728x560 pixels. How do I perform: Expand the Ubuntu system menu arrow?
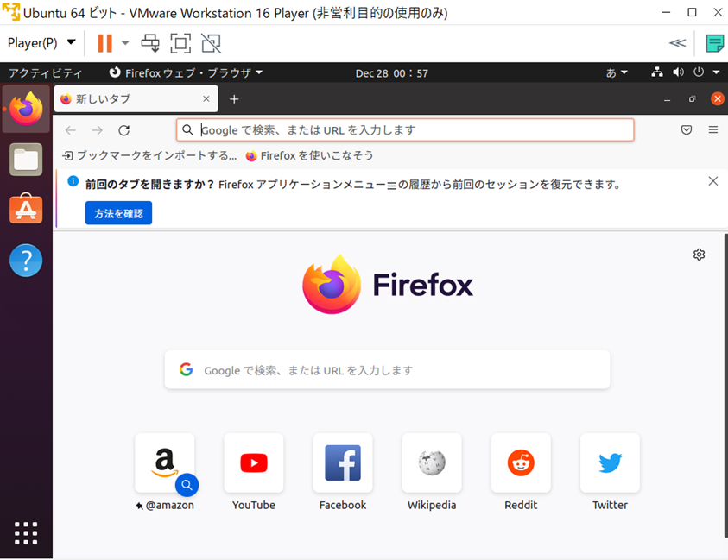tap(716, 72)
